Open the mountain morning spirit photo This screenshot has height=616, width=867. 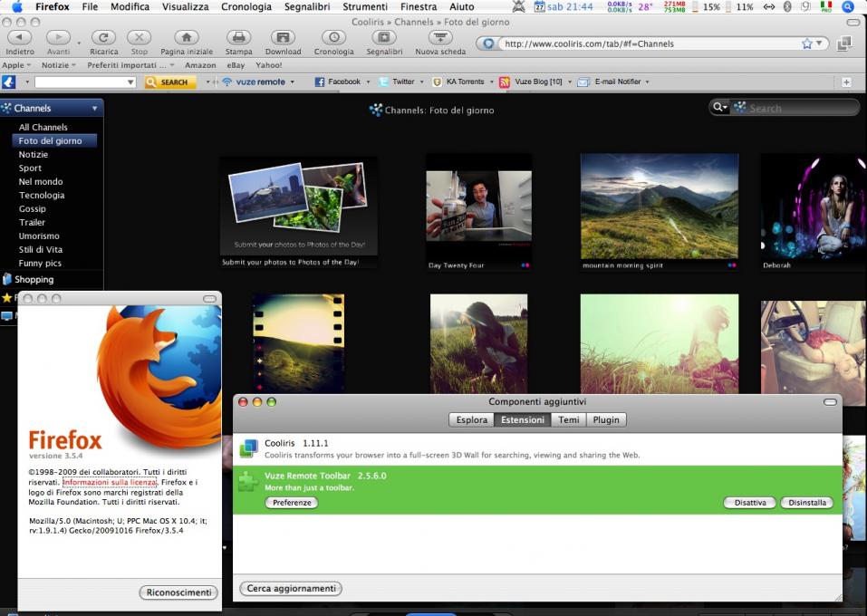pos(660,207)
